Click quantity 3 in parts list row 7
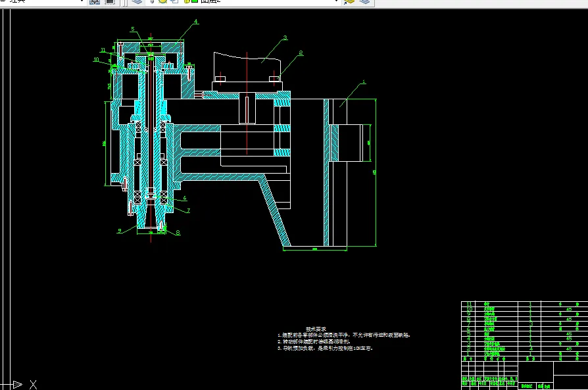Viewport: 588px width, 390px height. [531, 324]
